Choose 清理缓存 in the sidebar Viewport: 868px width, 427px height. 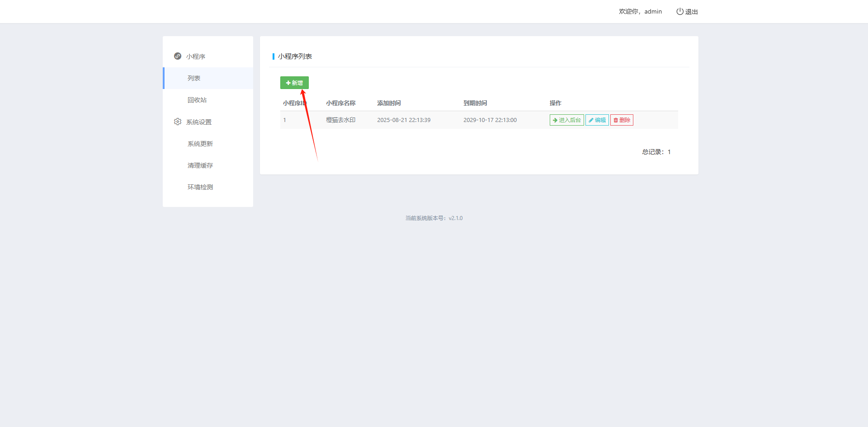[200, 165]
